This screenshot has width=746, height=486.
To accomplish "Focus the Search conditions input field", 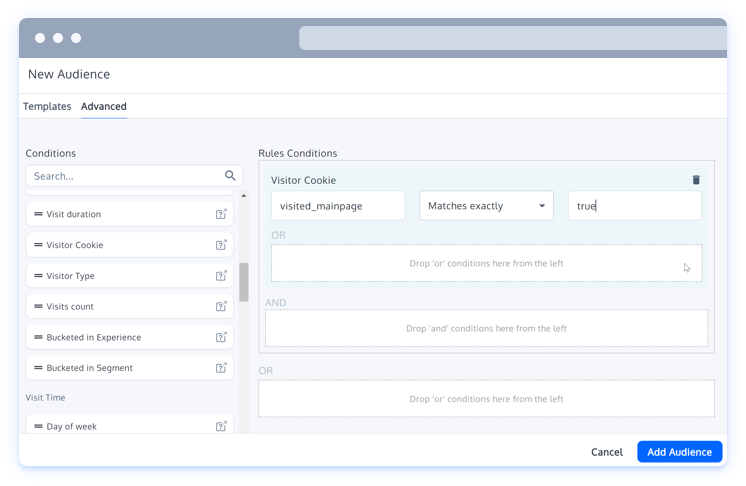I will click(x=125, y=176).
